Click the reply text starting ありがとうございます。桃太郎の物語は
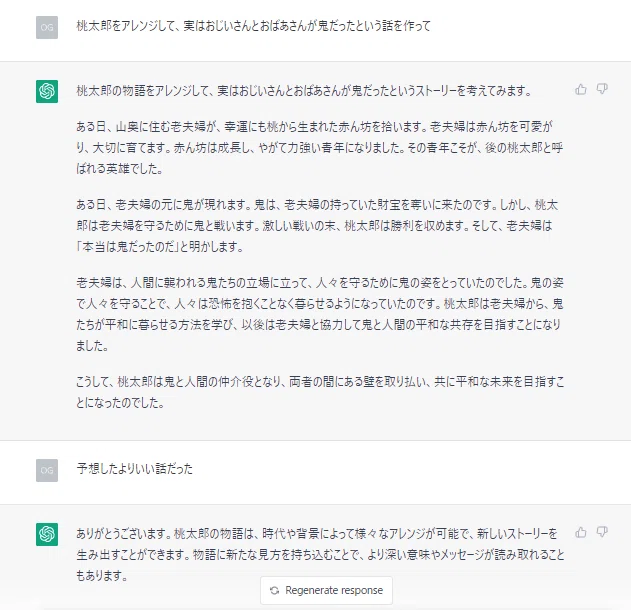Screen dimensions: 631x610 point(320,554)
